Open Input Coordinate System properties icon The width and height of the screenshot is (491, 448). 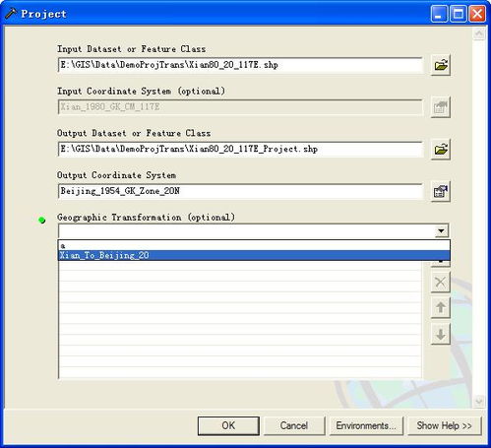click(441, 107)
